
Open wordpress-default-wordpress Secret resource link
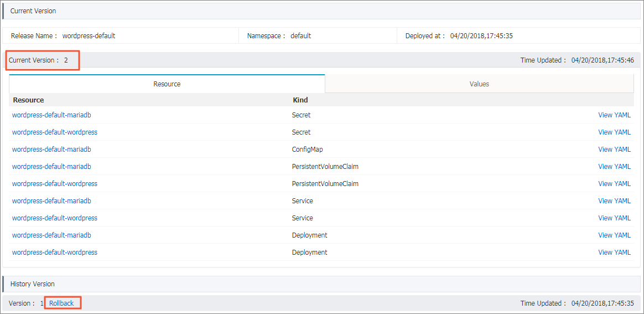pos(55,132)
